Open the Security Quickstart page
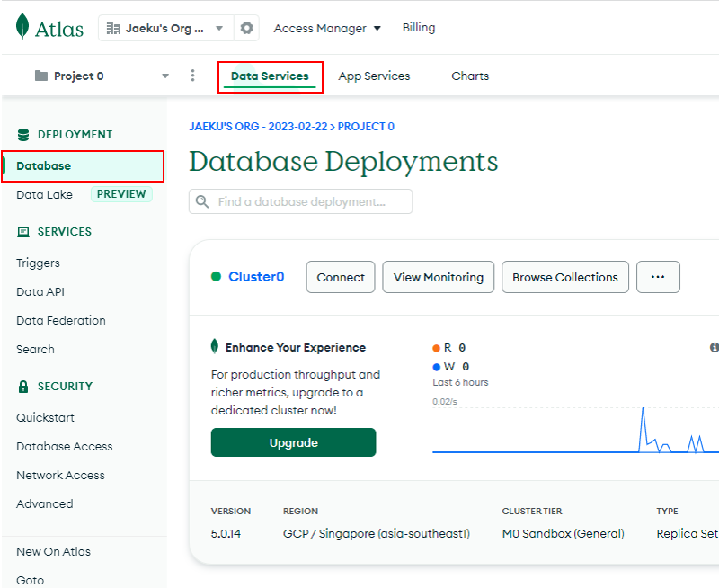 [46, 418]
